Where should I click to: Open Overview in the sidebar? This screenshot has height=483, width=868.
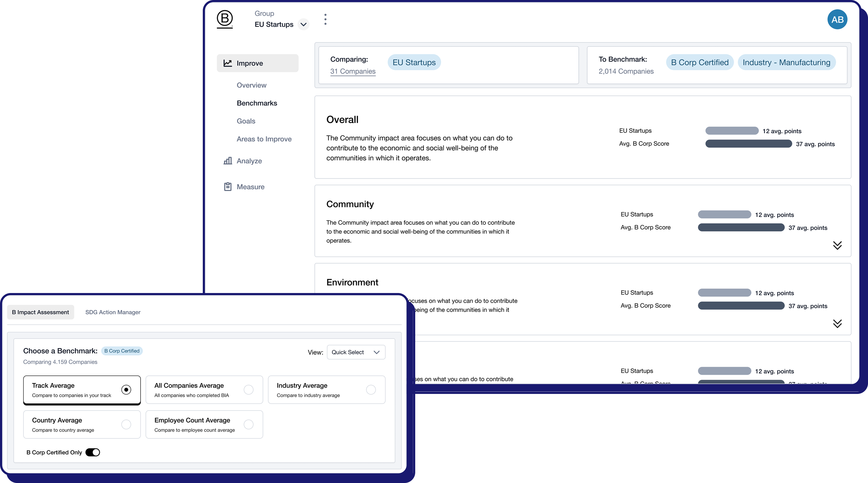(x=251, y=85)
